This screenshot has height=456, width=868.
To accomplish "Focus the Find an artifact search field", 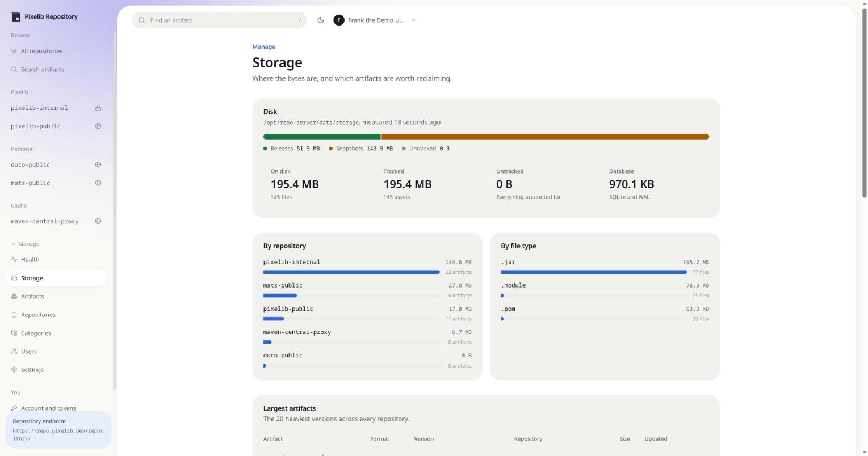I will pyautogui.click(x=219, y=20).
